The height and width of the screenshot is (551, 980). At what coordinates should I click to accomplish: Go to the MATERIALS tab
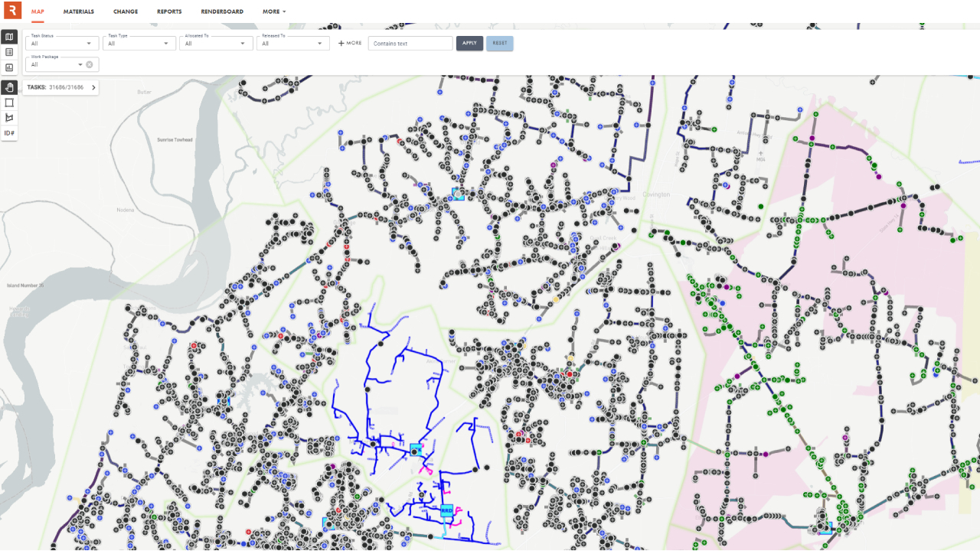(79, 11)
